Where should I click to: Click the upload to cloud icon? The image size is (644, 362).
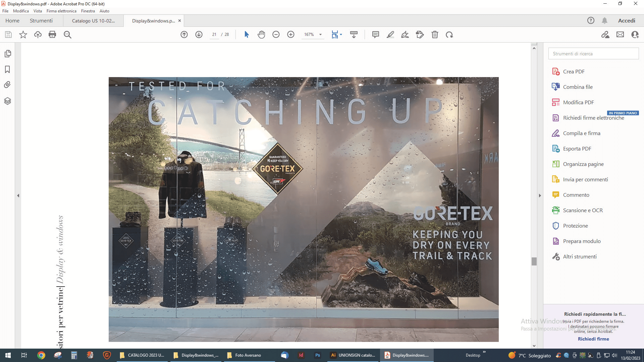point(38,35)
